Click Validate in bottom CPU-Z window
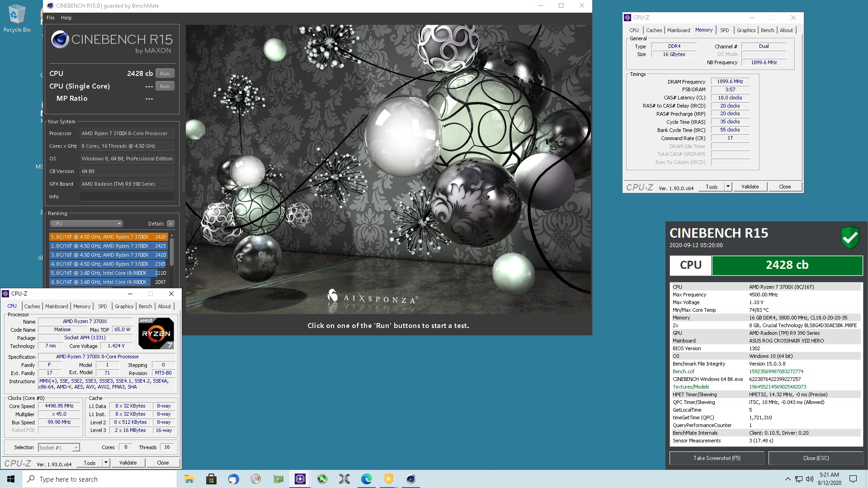 pyautogui.click(x=128, y=463)
